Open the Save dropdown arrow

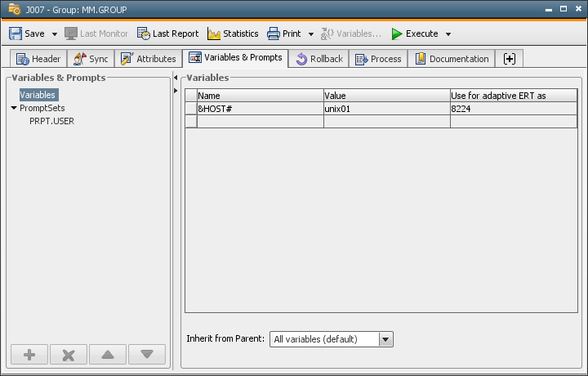click(55, 34)
